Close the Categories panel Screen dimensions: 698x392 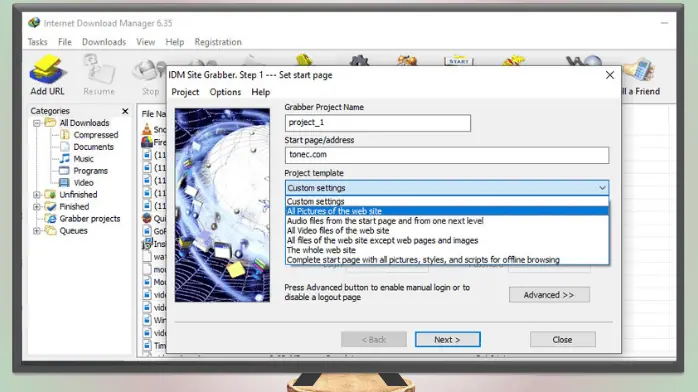(x=125, y=111)
